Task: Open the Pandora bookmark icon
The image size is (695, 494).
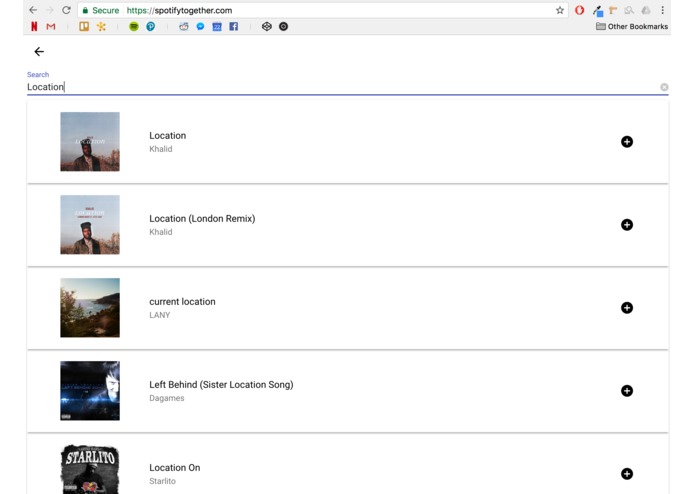Action: pos(151,27)
